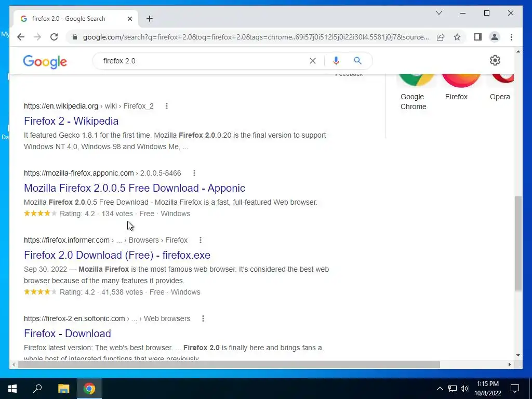Reload the Google search page
The height and width of the screenshot is (399, 532).
coord(54,37)
